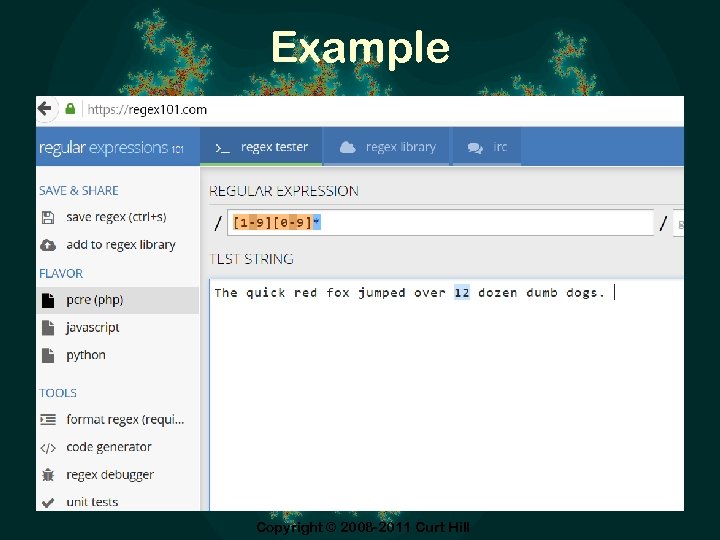Click the TEST STRING label
Viewport: 720px width, 540px height.
click(x=252, y=259)
